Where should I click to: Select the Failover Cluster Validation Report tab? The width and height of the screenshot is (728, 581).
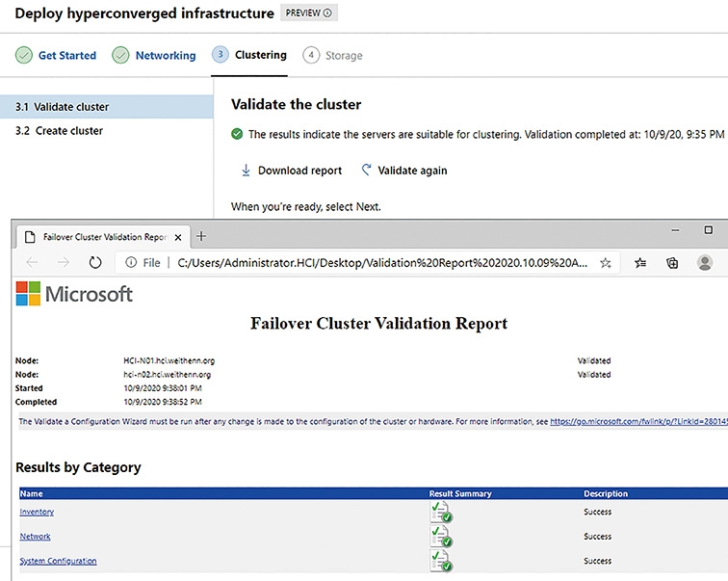click(x=104, y=237)
